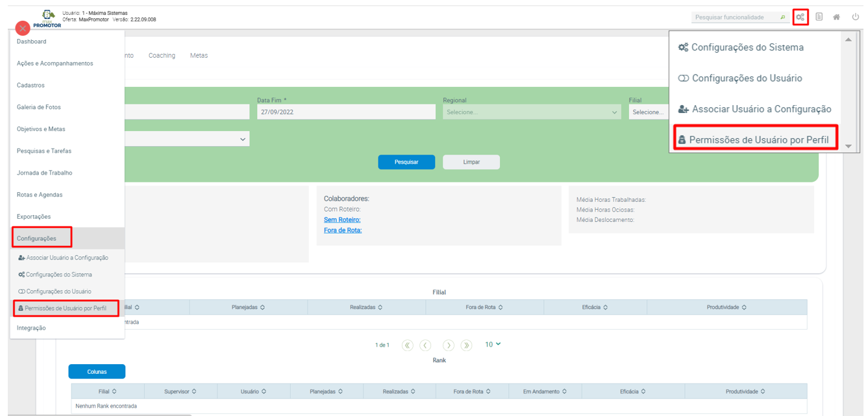Click the green magnifier search icon
The width and height of the screenshot is (868, 416).
pos(783,18)
